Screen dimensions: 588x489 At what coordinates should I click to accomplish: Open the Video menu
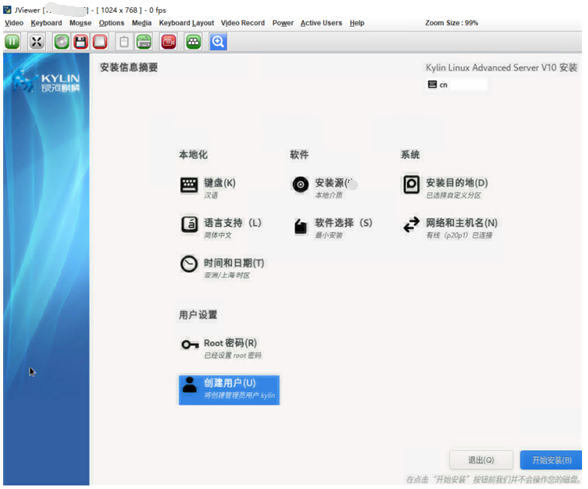(x=14, y=23)
